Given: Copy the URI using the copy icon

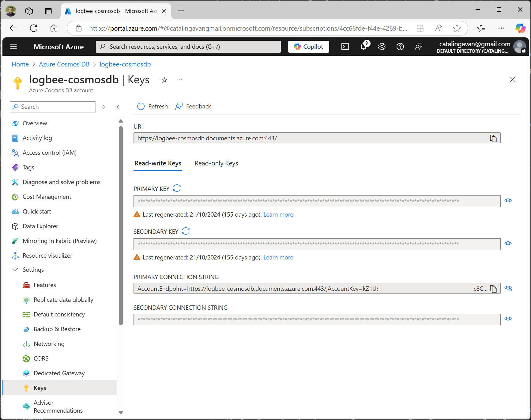Looking at the screenshot, I should [493, 138].
